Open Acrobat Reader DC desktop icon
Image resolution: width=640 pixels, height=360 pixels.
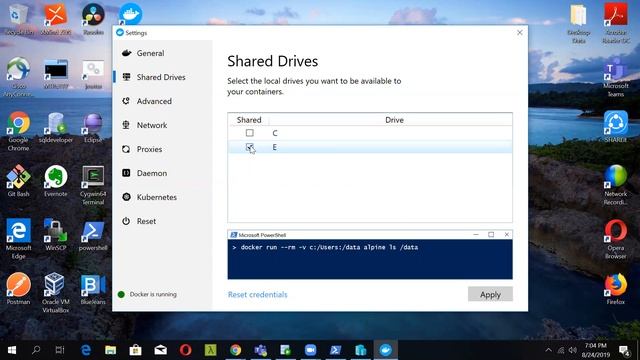[616, 22]
